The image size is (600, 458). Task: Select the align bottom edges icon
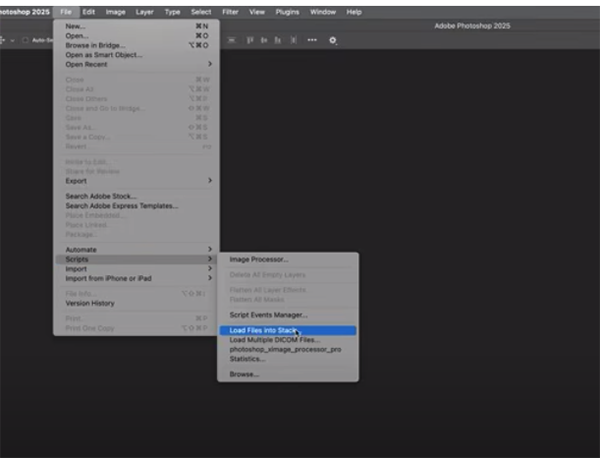coord(278,40)
